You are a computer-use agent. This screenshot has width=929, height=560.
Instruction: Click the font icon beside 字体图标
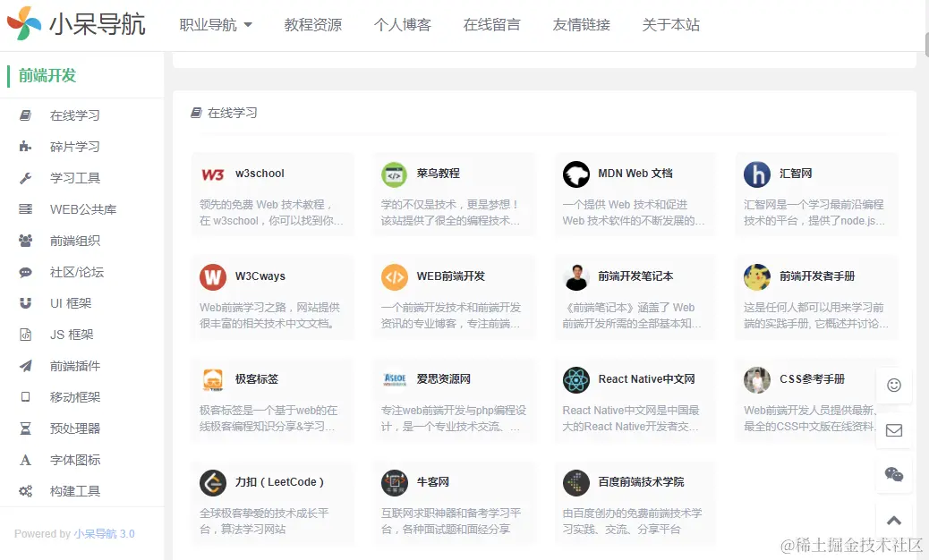25,460
